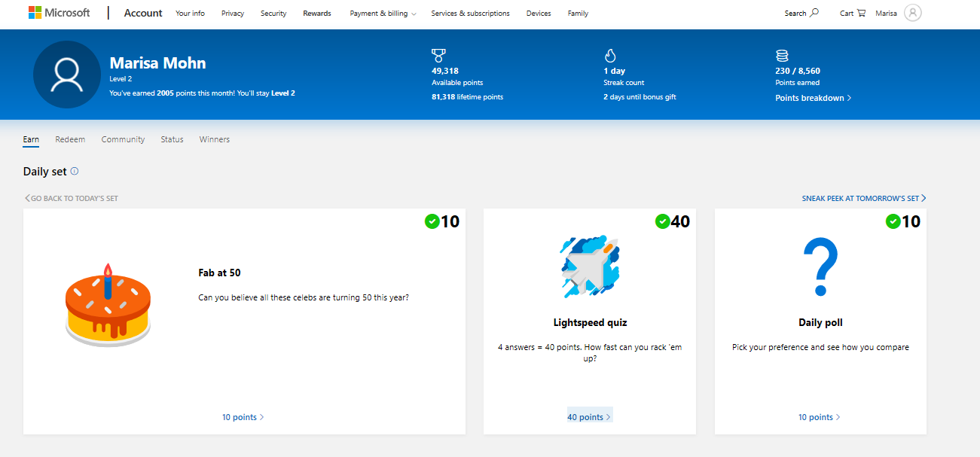The height and width of the screenshot is (457, 980).
Task: Click the Microsoft logo
Action: click(59, 13)
